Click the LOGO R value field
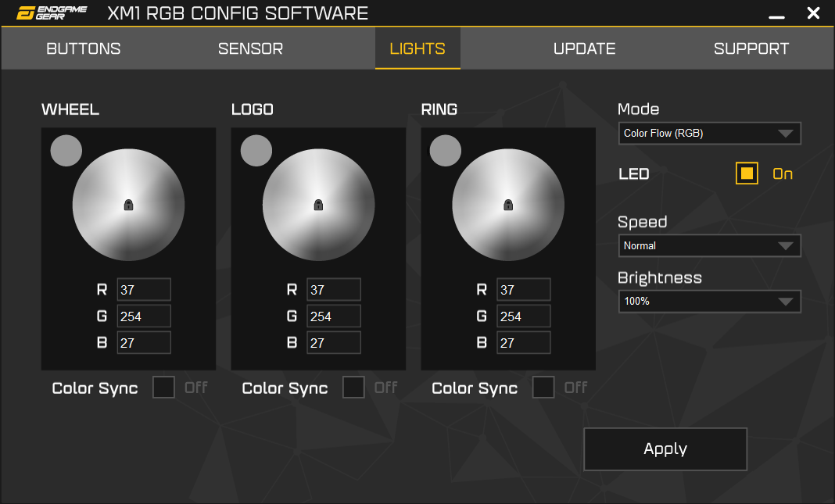Viewport: 835px width, 504px height. pos(334,290)
